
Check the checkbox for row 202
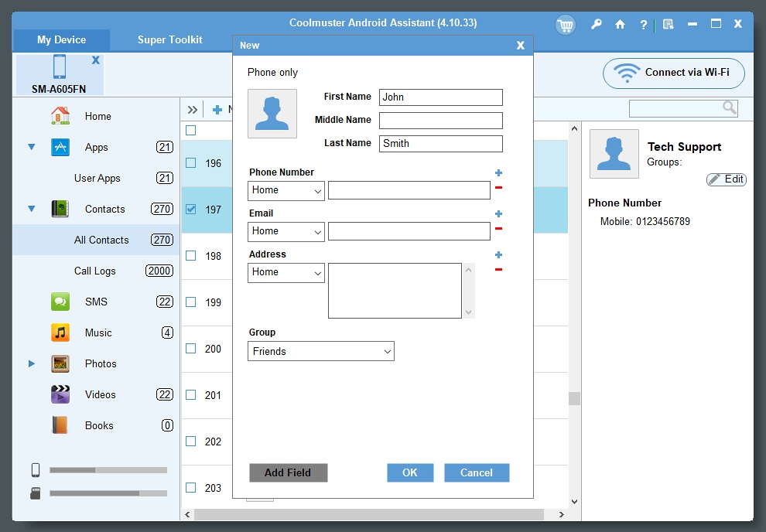pos(191,442)
